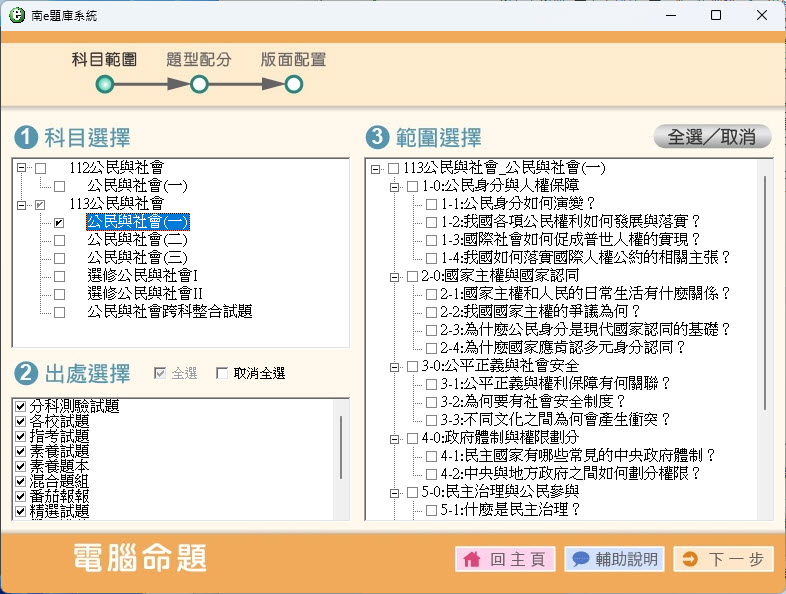Check 1-1:公民身分如何演變 checkbox

click(x=431, y=205)
